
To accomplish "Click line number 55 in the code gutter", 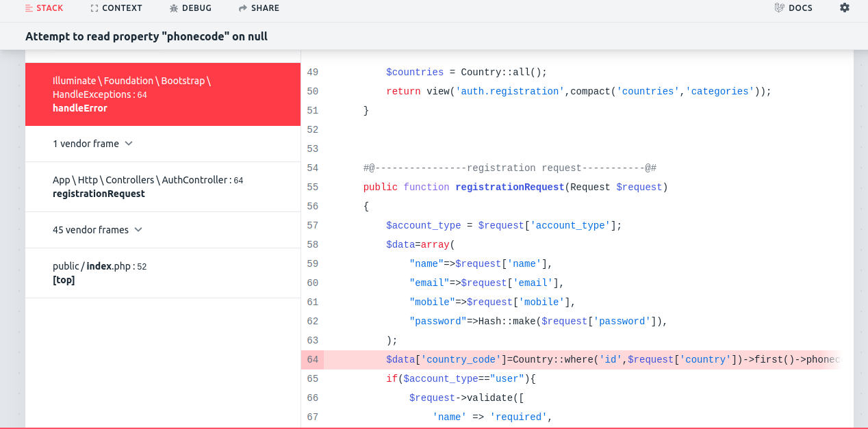I will [312, 187].
